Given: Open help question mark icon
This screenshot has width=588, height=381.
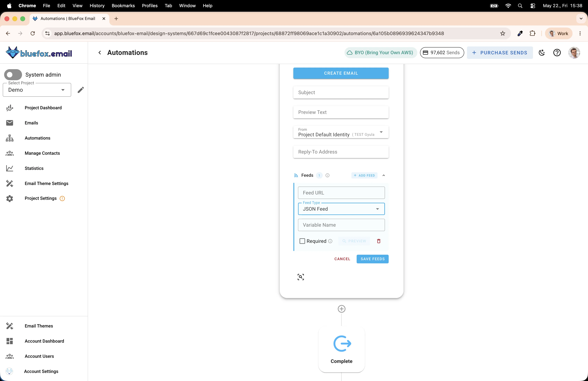Looking at the screenshot, I should click(x=557, y=53).
